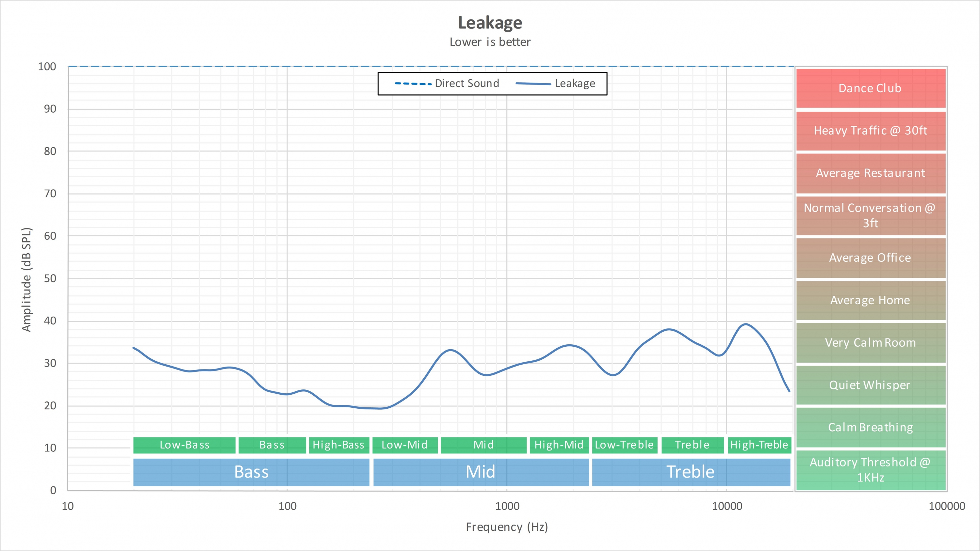Select the High-Treble band label
Screen dimensions: 980x551
tap(759, 445)
